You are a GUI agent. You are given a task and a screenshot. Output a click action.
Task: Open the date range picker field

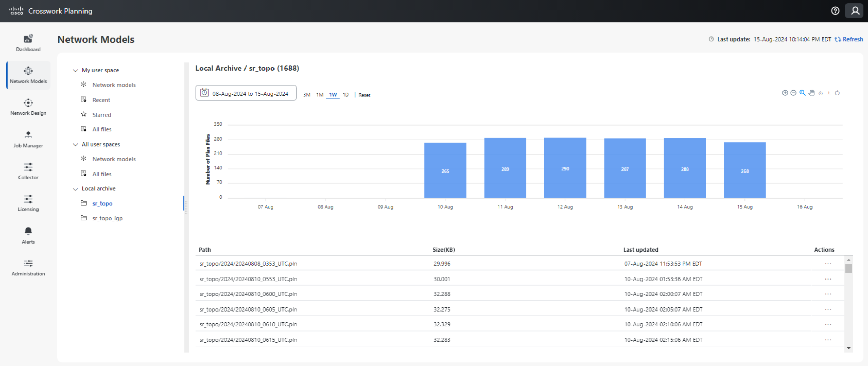(x=246, y=93)
